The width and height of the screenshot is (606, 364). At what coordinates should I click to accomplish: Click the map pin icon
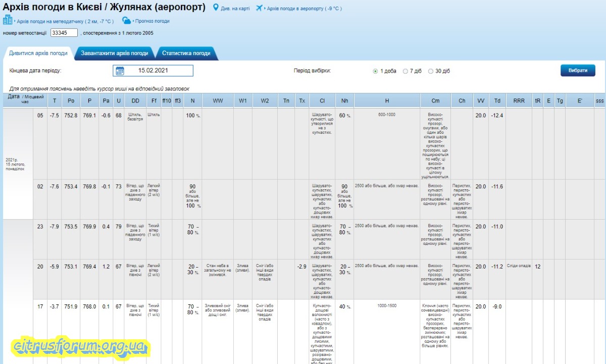[216, 8]
